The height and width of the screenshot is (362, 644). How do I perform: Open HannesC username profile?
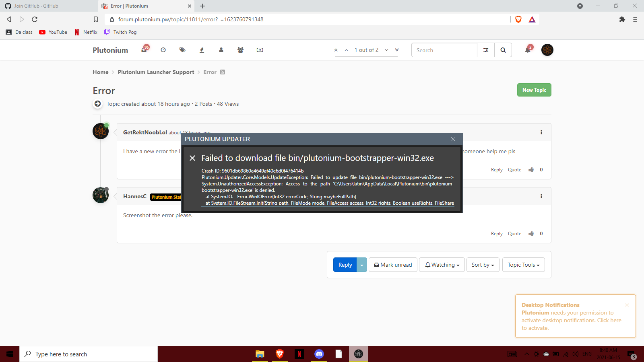click(135, 196)
